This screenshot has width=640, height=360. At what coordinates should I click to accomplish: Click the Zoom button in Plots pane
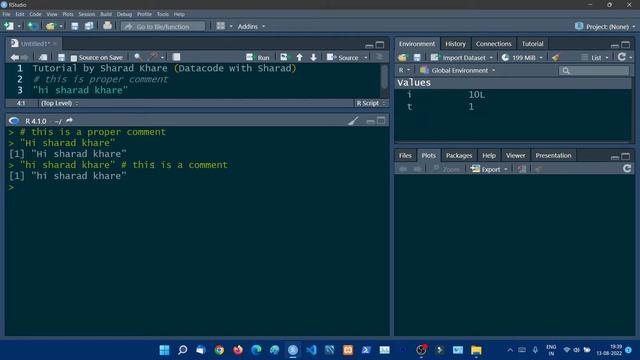[446, 169]
